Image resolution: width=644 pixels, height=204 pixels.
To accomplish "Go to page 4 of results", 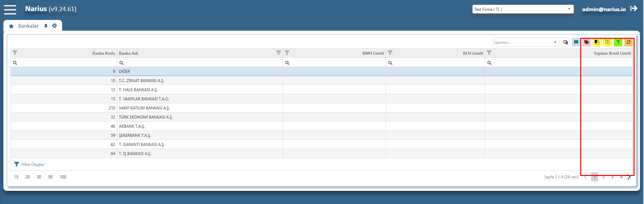I will click(x=621, y=177).
